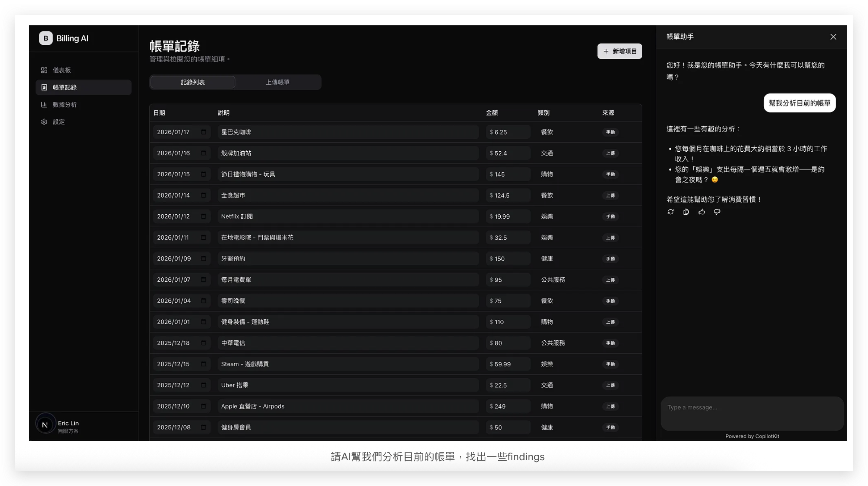Open date picker for the 2026/01/17 row
868x486 pixels.
pos(203,132)
